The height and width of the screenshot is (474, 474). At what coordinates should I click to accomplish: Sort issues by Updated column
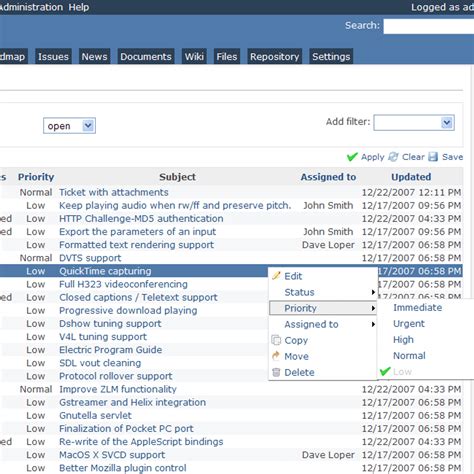coord(411,177)
